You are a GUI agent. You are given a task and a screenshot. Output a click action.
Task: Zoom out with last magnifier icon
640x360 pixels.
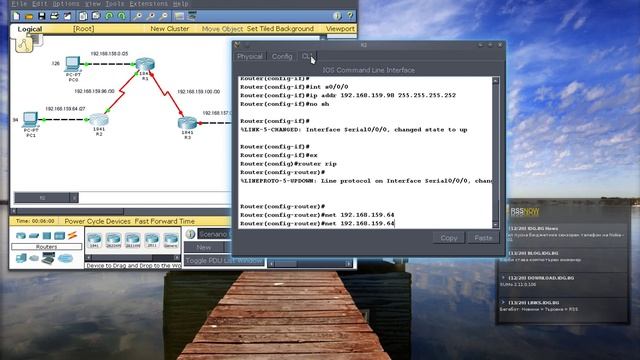(163, 16)
